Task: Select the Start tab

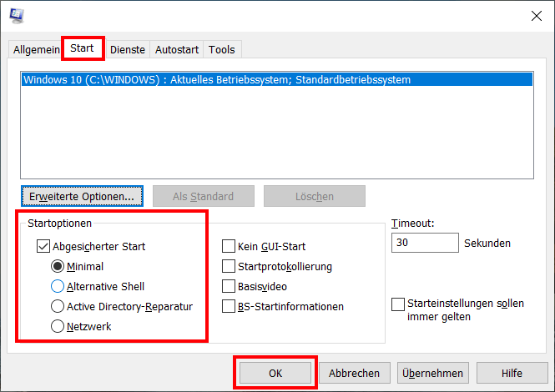Action: [x=82, y=48]
